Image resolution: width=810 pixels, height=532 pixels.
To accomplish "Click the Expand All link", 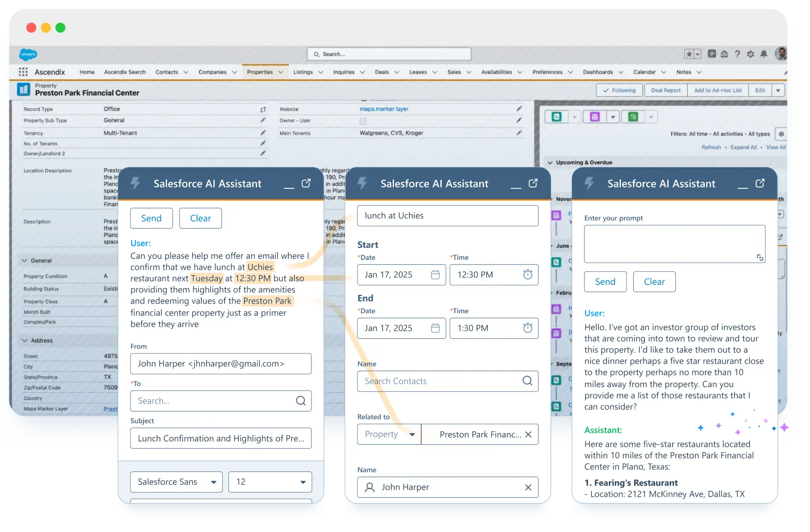I will click(x=743, y=147).
